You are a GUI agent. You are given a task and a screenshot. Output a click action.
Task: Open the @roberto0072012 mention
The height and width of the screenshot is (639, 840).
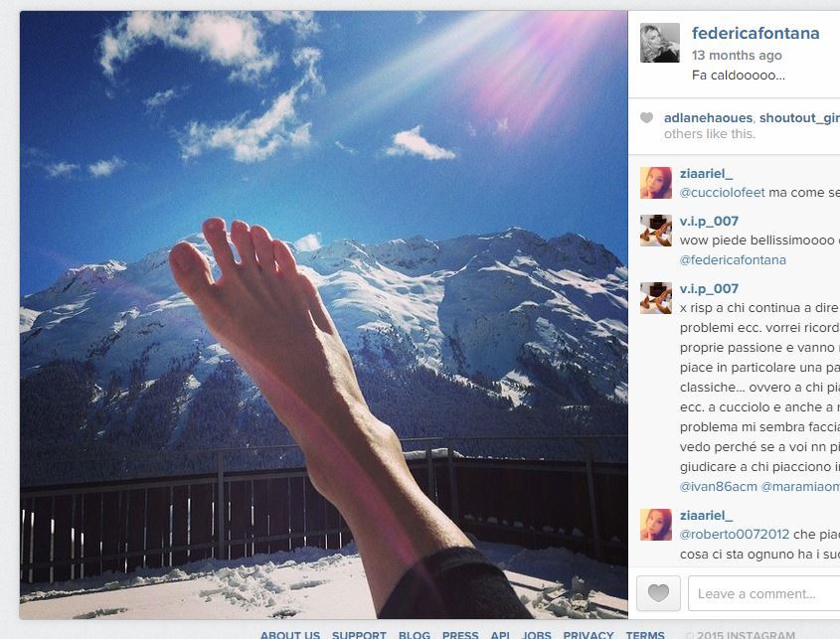[x=735, y=534]
